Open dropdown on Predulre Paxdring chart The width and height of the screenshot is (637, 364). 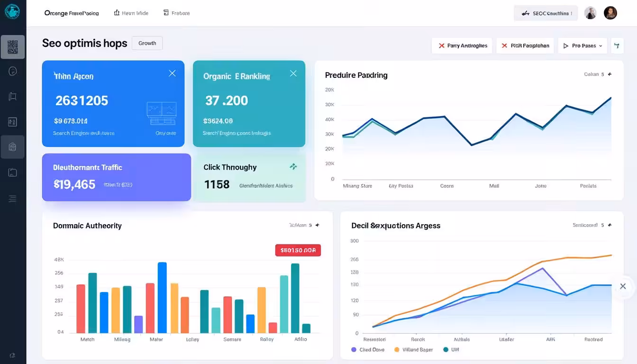[x=598, y=74]
